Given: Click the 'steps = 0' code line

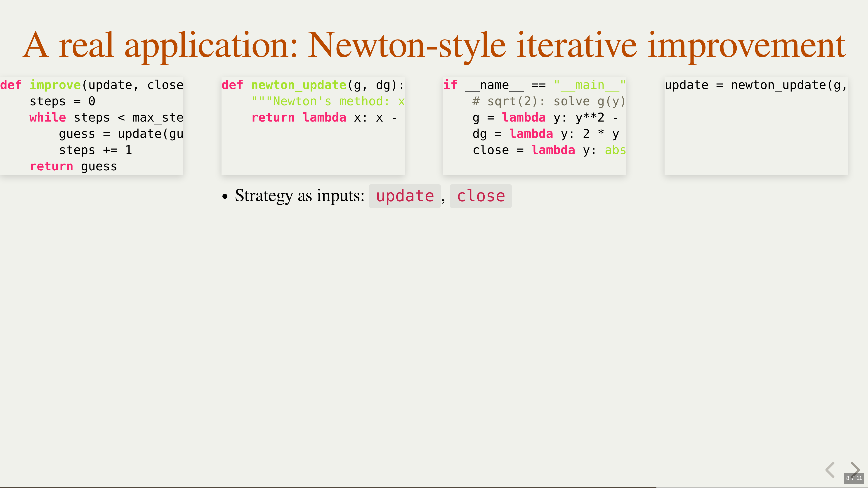Looking at the screenshot, I should click(x=62, y=101).
